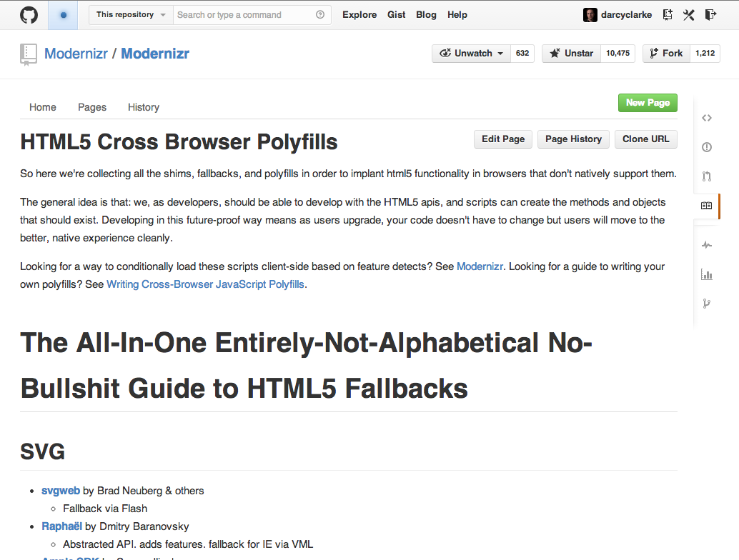Screen dimensions: 739x560
Task: Open the Wiki book icon in sidebar
Action: click(706, 206)
